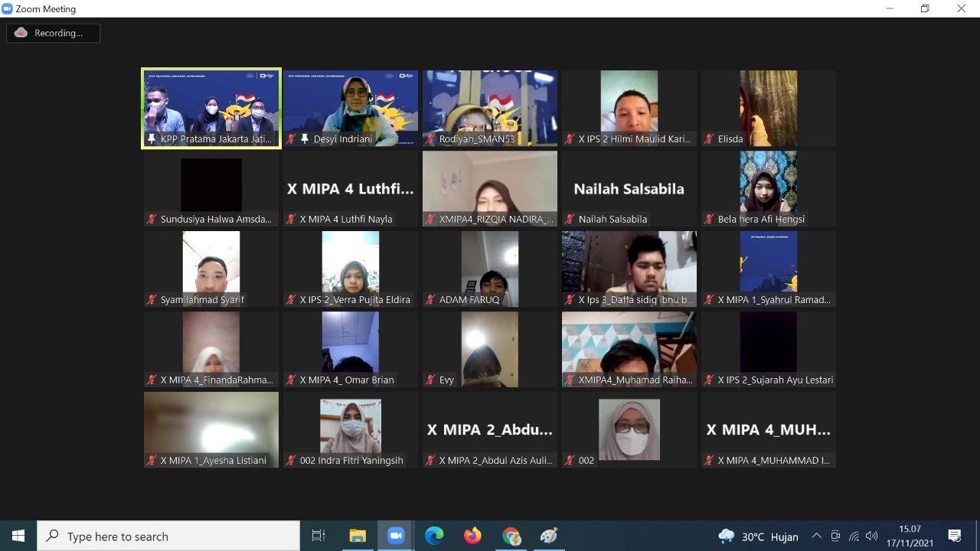
Task: Select the Nailah Salsabila participant tile
Action: pos(629,189)
